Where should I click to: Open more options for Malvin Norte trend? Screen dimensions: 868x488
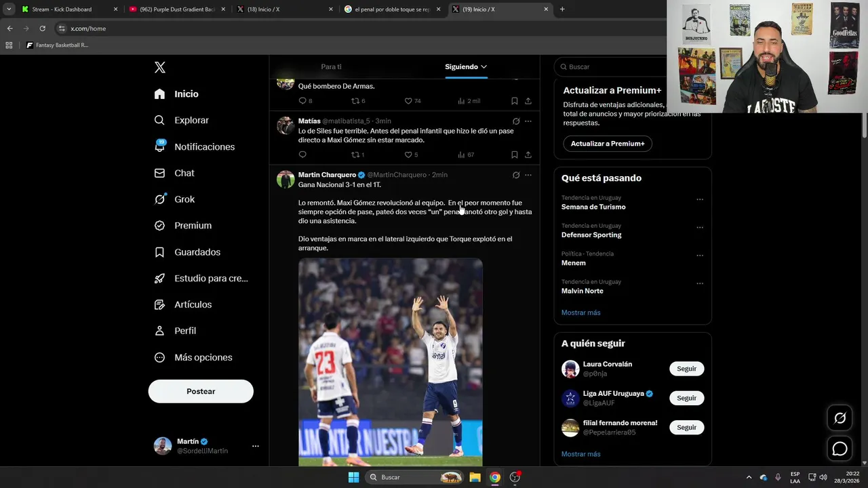pos(700,283)
